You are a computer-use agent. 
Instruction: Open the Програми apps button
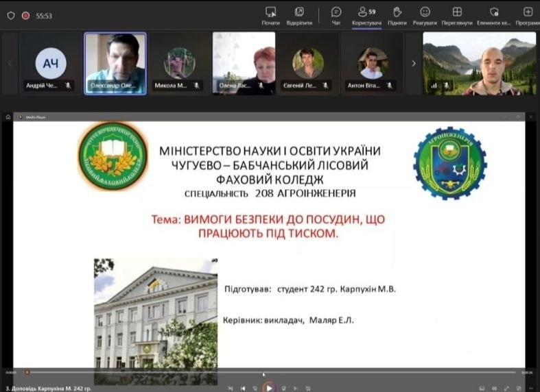[527, 15]
